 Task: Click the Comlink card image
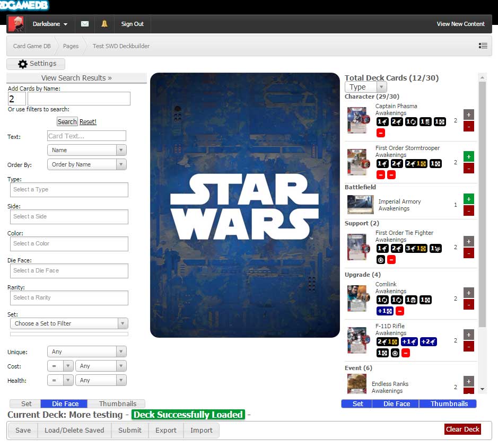tap(359, 298)
